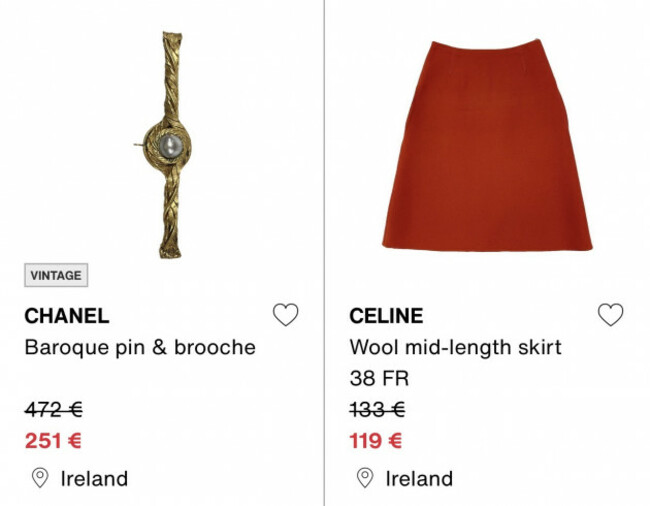Open the CELINE brand name link
Image resolution: width=650 pixels, height=506 pixels.
(386, 316)
